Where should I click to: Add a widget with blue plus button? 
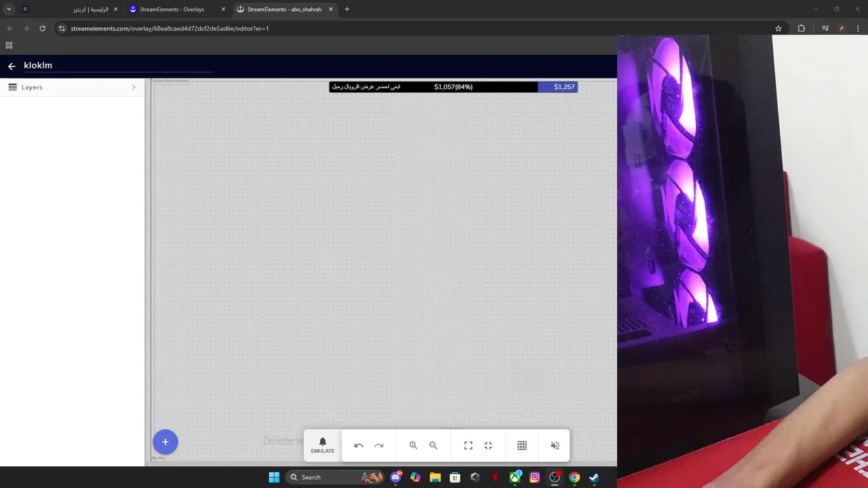click(165, 442)
